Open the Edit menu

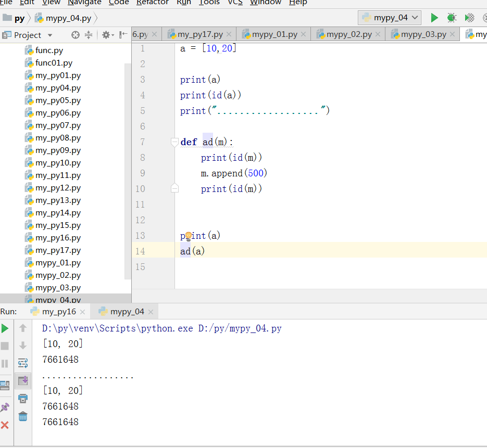coord(27,2)
